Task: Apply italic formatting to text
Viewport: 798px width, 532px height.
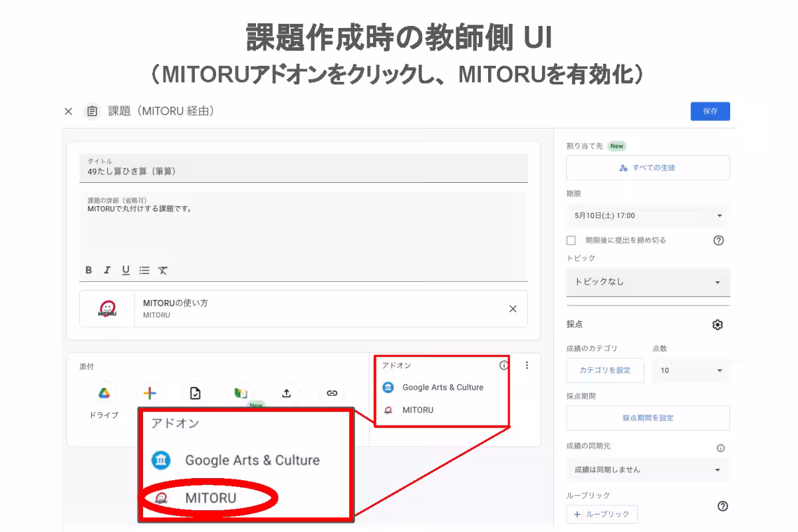Action: point(106,270)
